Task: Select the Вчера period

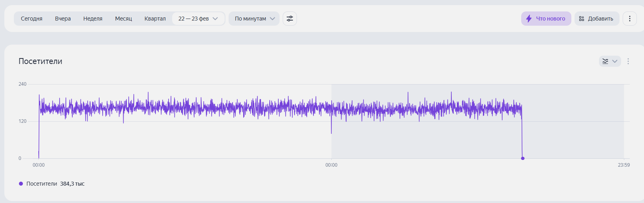Action: pos(63,19)
